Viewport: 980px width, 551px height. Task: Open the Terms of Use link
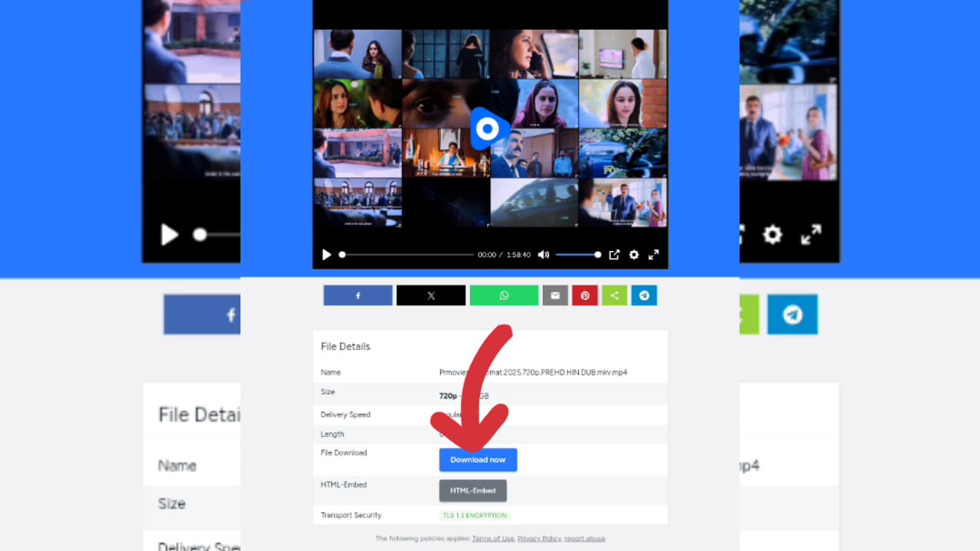click(x=493, y=539)
